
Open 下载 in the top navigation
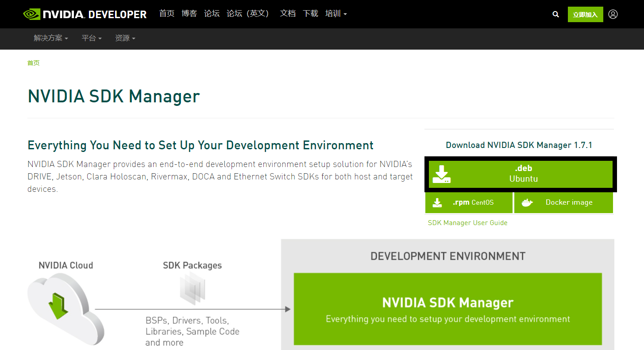(310, 14)
